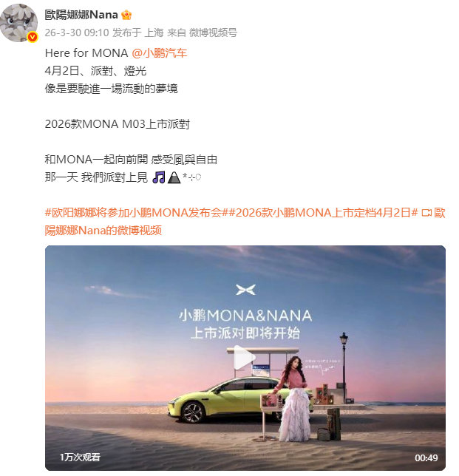Click the music note emoji in post
This screenshot has width=459, height=476.
tap(158, 177)
